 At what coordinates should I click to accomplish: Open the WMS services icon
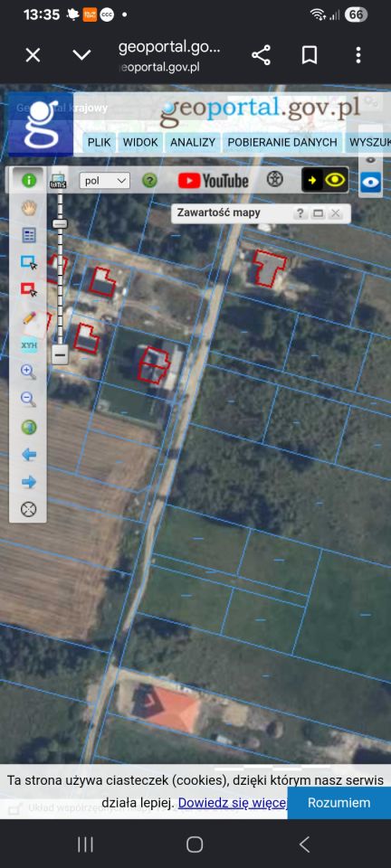pos(58,180)
